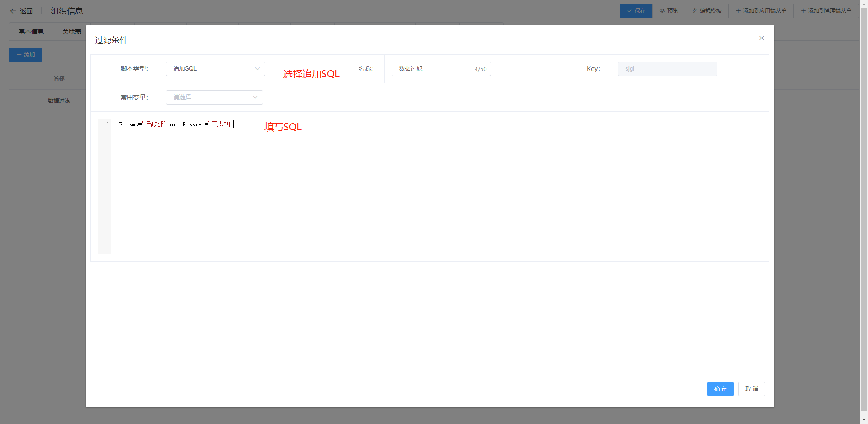
Task: Click the 预览 button
Action: click(x=669, y=11)
